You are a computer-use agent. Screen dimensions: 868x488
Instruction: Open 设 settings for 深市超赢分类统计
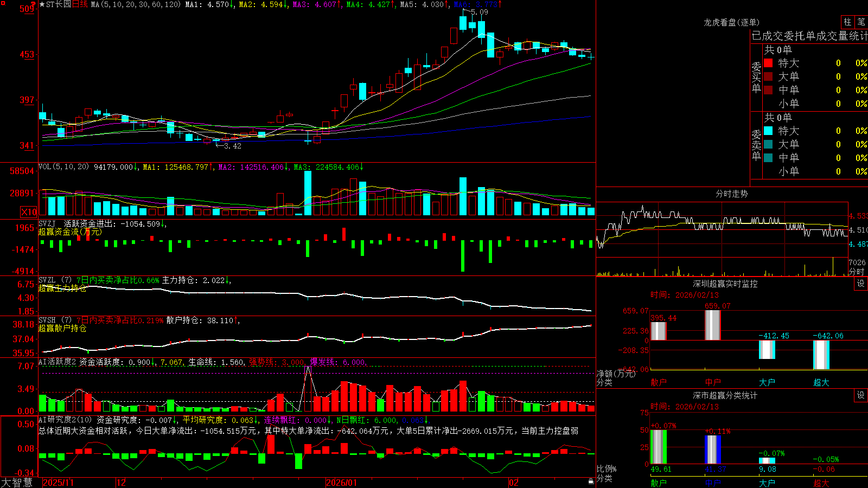861,395
